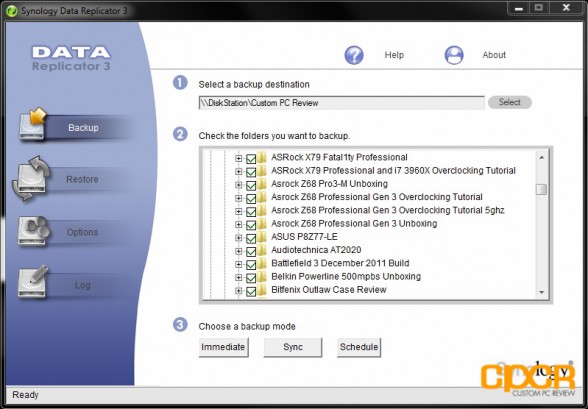Open the Options gear drive icon
588x409 pixels.
pos(33,231)
